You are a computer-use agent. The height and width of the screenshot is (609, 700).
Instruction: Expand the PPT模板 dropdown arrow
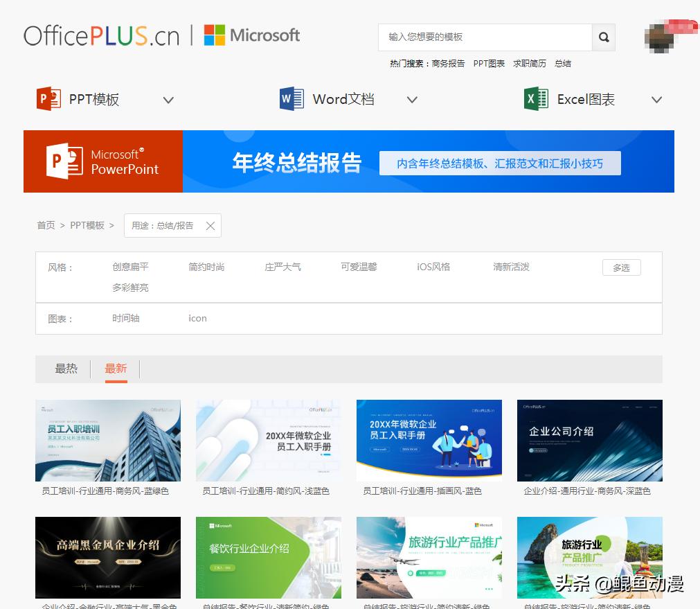(168, 100)
